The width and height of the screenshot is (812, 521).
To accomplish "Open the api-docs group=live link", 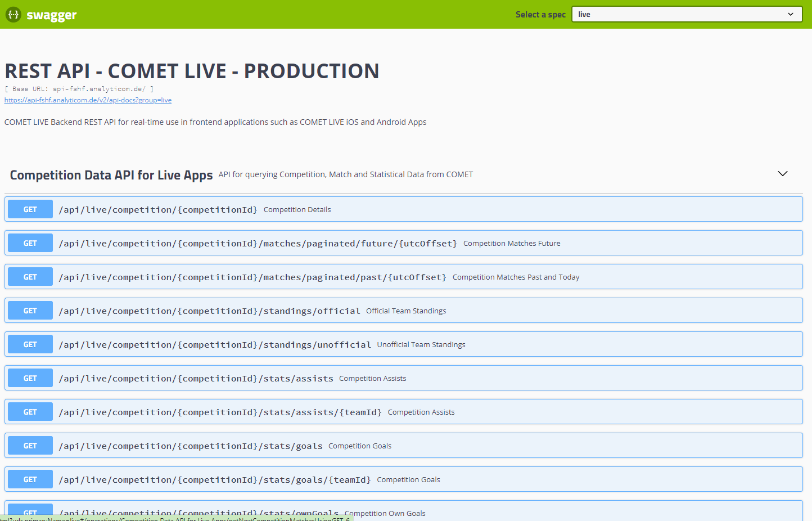I will click(88, 100).
